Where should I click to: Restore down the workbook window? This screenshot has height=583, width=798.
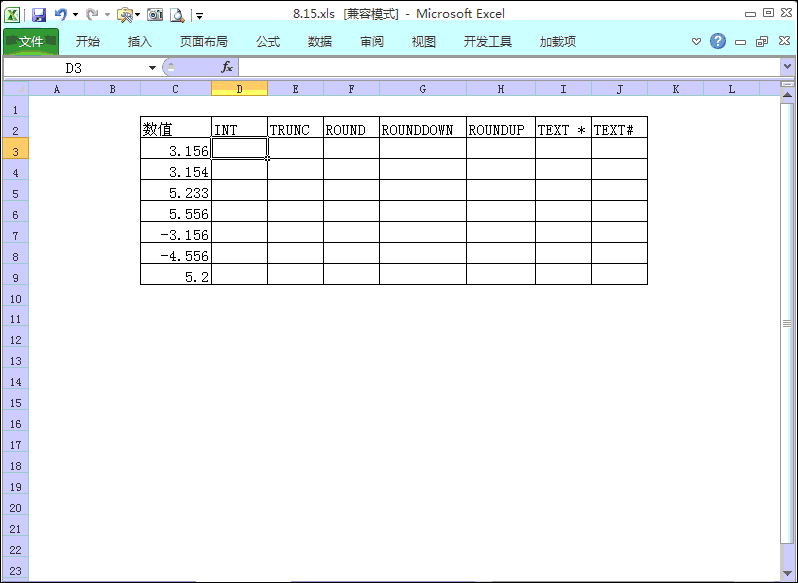[x=762, y=41]
